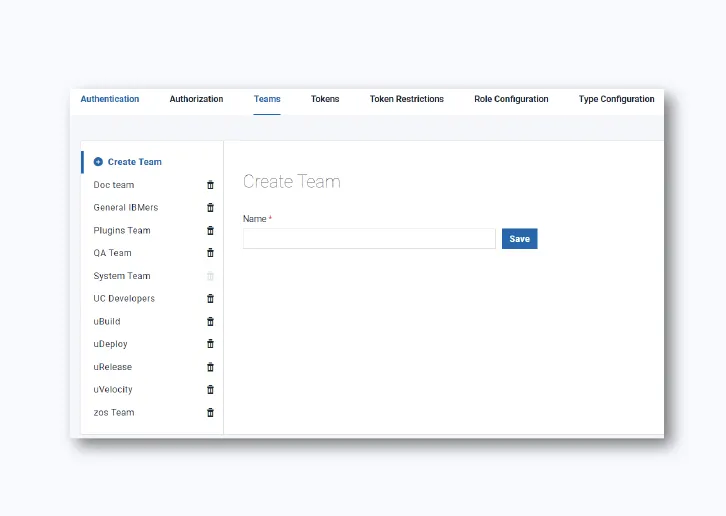Open the uVelocity team
726x516 pixels.
click(x=113, y=390)
